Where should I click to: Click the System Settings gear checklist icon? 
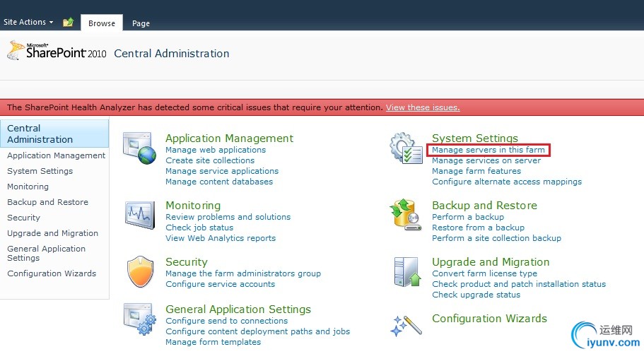(406, 148)
